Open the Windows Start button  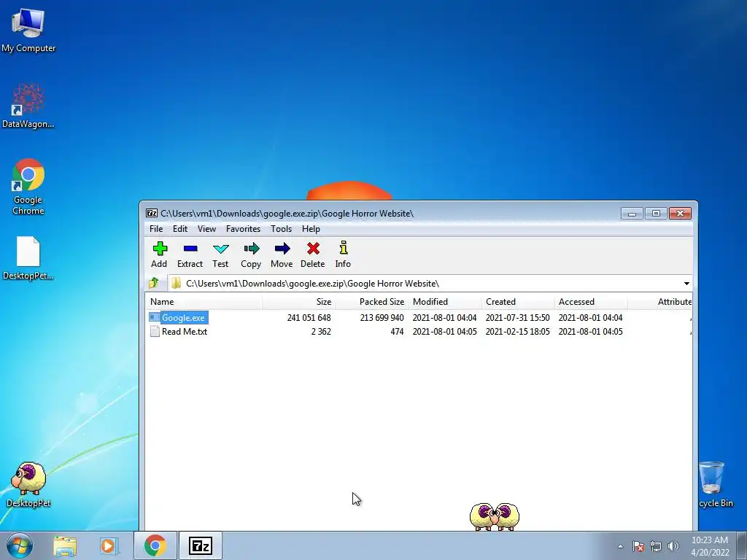(20, 545)
